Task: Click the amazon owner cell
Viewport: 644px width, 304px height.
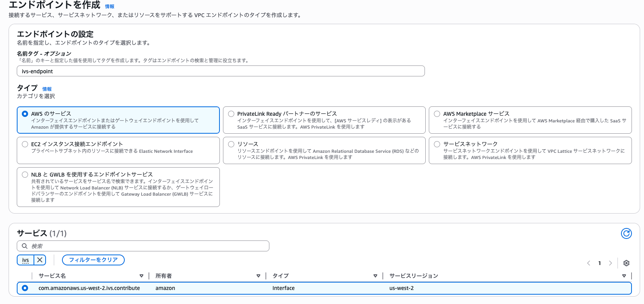Action: (x=165, y=288)
